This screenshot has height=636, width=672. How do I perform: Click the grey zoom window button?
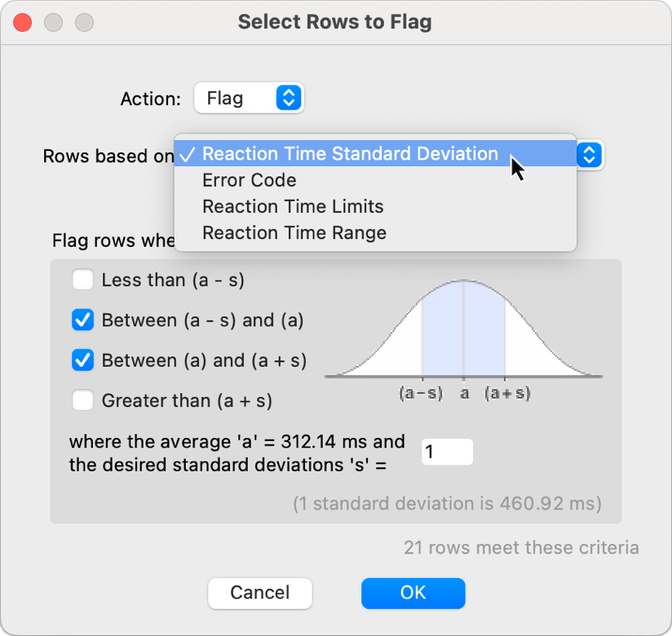(x=84, y=22)
